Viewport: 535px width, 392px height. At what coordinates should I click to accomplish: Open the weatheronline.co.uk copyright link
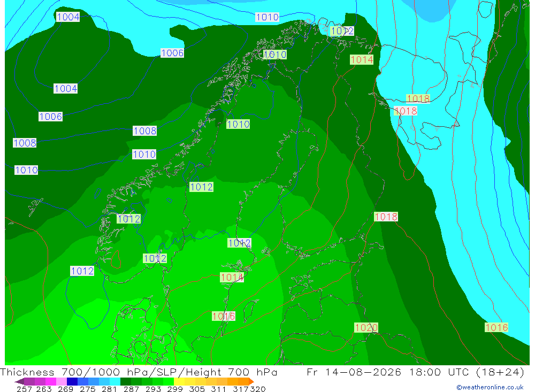(490, 387)
